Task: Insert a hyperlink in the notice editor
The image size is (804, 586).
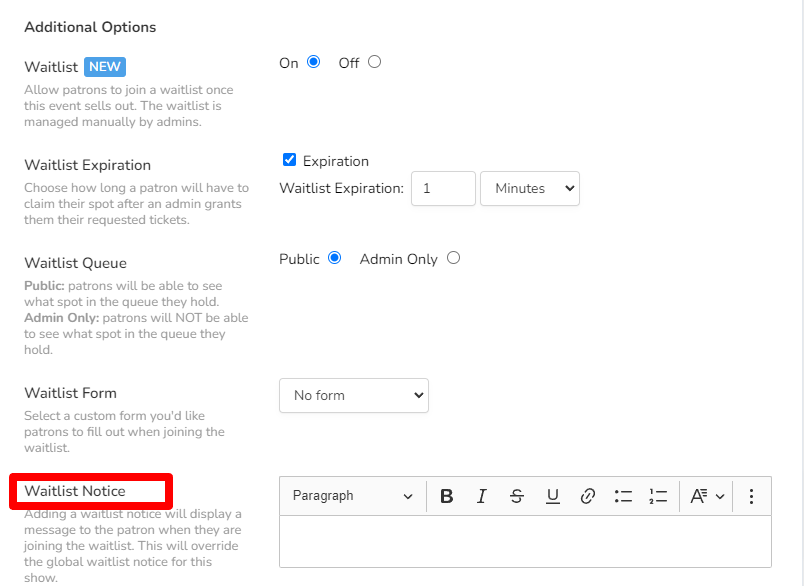Action: [588, 495]
